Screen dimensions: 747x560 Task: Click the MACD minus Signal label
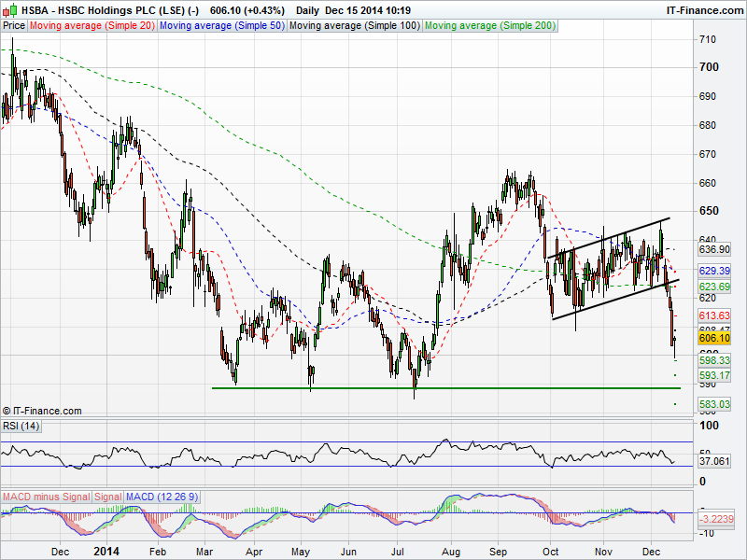click(45, 497)
